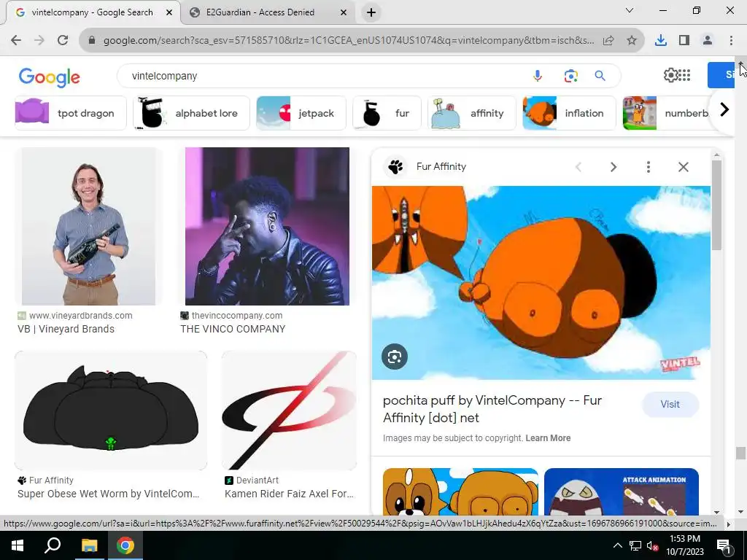Open Windows taskbar search
Viewport: 747px width, 560px height.
tap(53, 545)
